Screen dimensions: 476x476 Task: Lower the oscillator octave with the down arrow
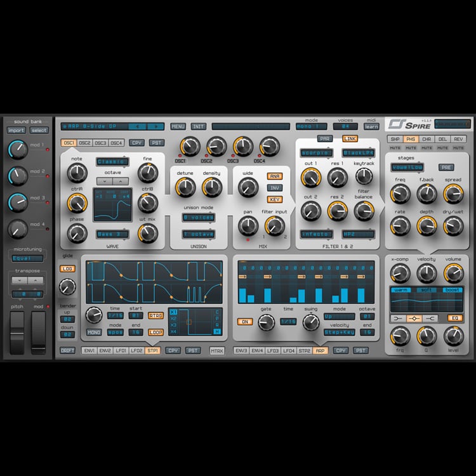[105, 182]
